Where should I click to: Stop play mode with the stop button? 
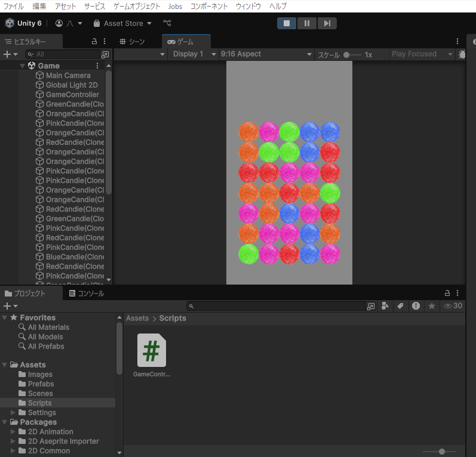point(287,23)
